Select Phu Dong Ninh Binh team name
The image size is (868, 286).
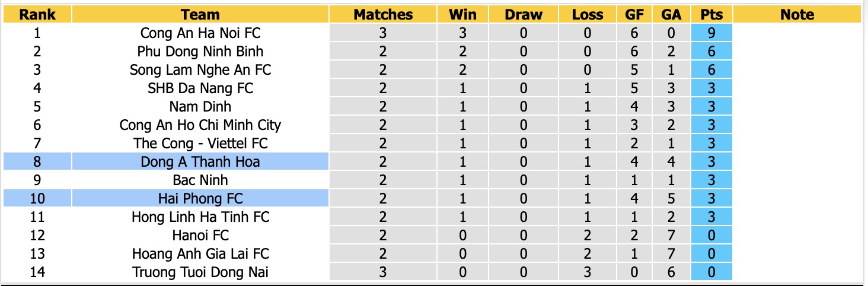[200, 52]
